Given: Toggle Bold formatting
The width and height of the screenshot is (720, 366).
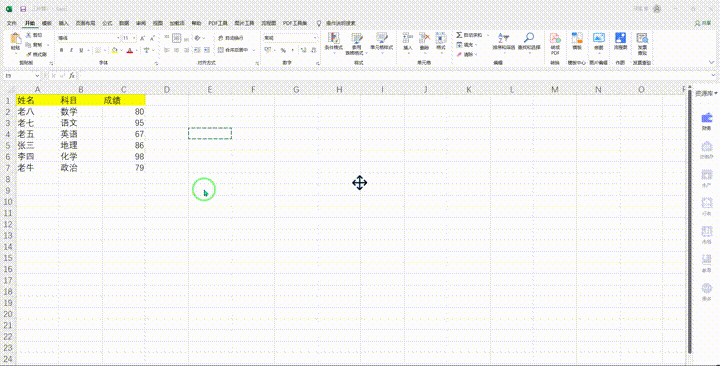Looking at the screenshot, I should [x=62, y=50].
